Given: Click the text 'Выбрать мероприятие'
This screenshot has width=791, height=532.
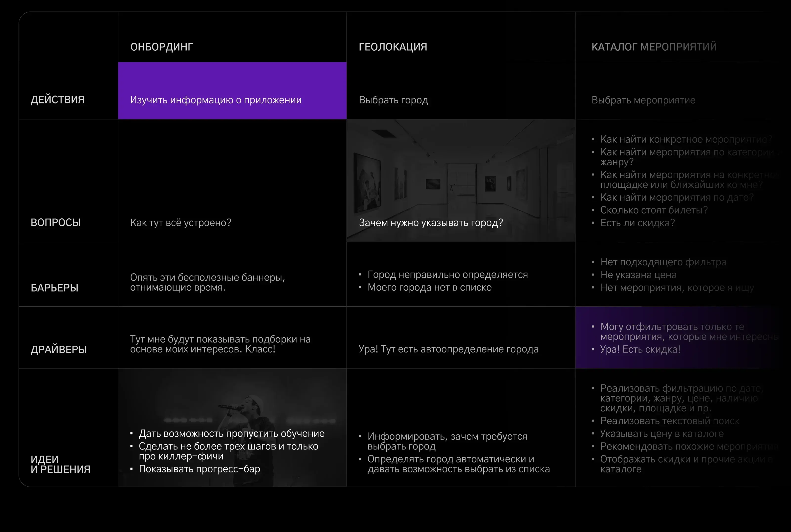Looking at the screenshot, I should click(643, 100).
